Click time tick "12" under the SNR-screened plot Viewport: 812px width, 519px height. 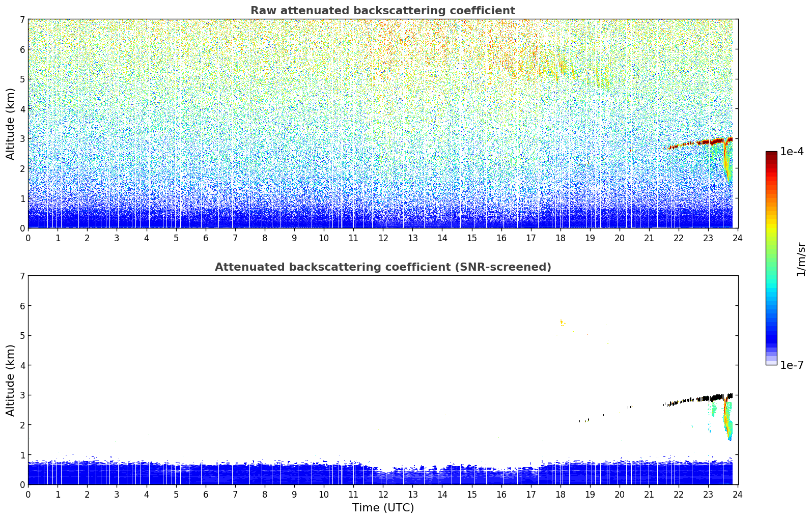coord(383,494)
